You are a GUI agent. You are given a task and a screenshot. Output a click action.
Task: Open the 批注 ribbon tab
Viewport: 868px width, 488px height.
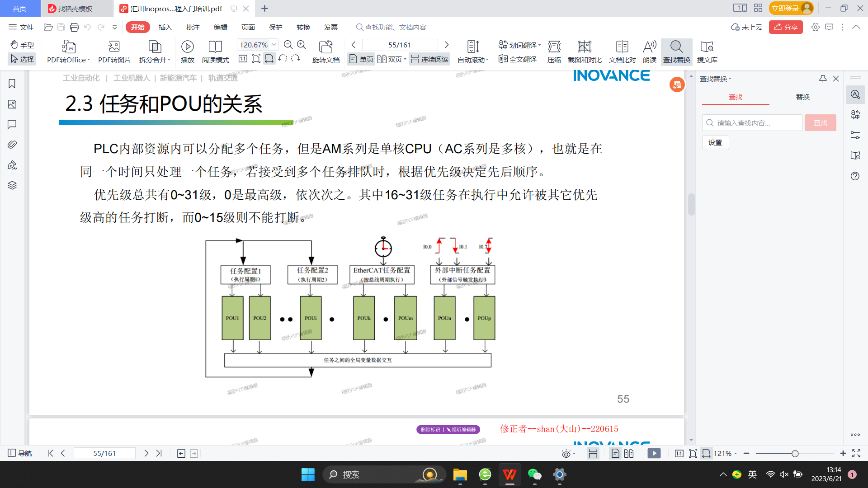point(193,27)
